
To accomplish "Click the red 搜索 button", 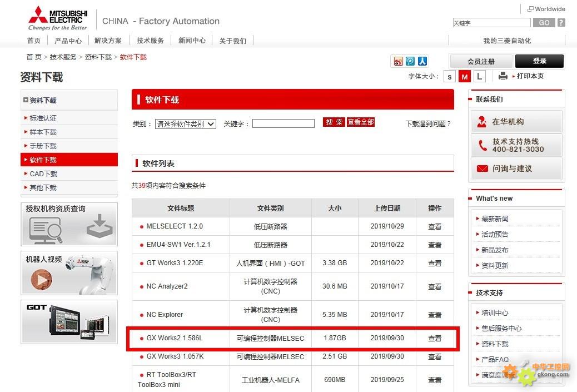I will (x=334, y=122).
